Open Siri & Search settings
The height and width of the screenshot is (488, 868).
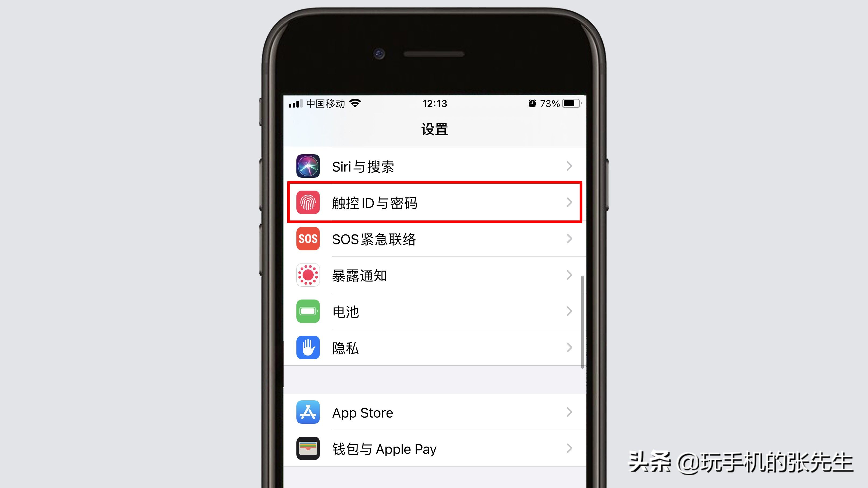click(434, 166)
